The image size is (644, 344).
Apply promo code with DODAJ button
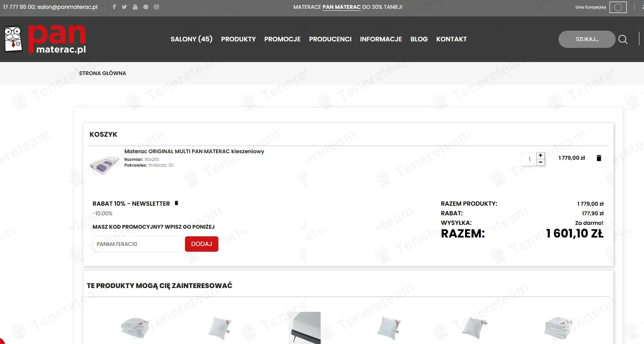202,244
